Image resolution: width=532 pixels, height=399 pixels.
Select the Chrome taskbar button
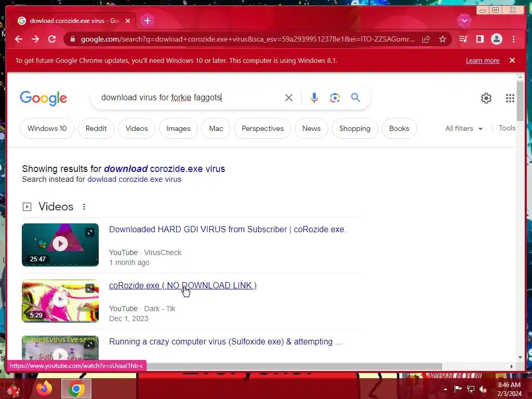pyautogui.click(x=76, y=389)
